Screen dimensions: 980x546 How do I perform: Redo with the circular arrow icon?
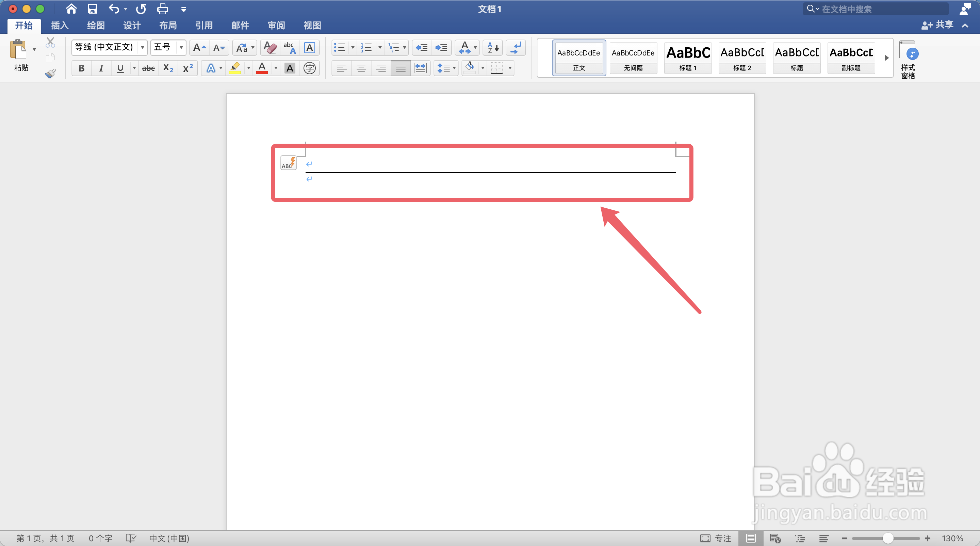141,9
